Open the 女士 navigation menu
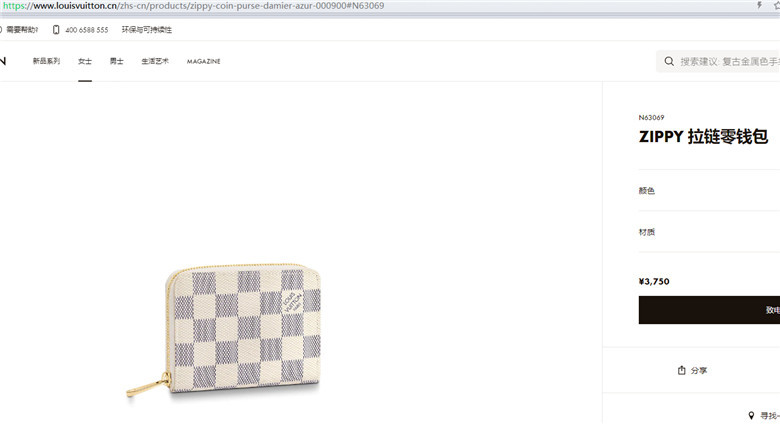The image size is (780, 424). [85, 61]
